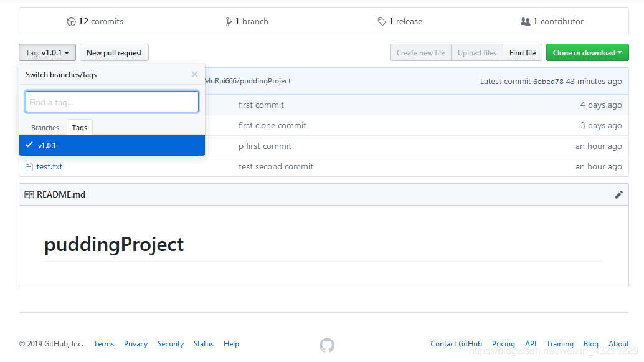This screenshot has height=362, width=644.
Task: Click the branch fork icon
Action: [229, 22]
